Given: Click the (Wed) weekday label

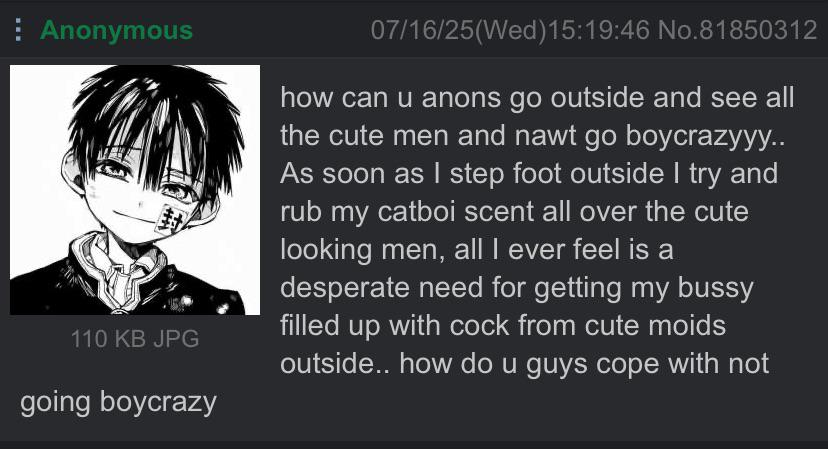Looking at the screenshot, I should click(510, 30).
